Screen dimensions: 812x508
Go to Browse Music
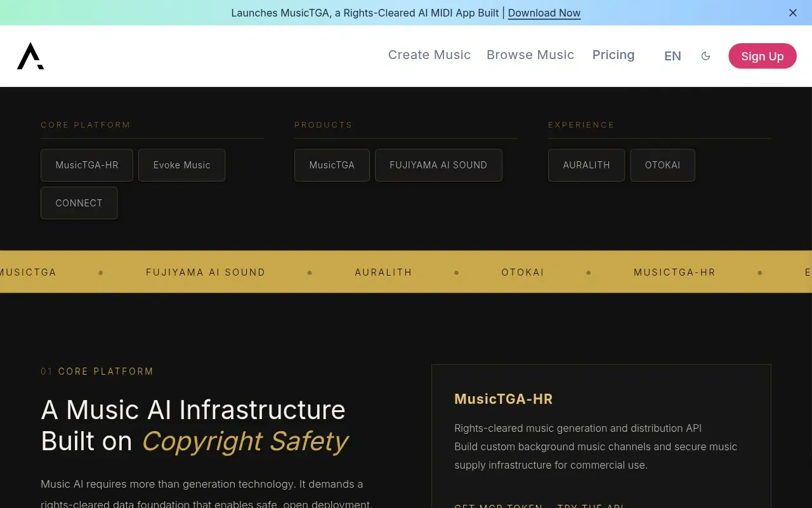pyautogui.click(x=530, y=55)
